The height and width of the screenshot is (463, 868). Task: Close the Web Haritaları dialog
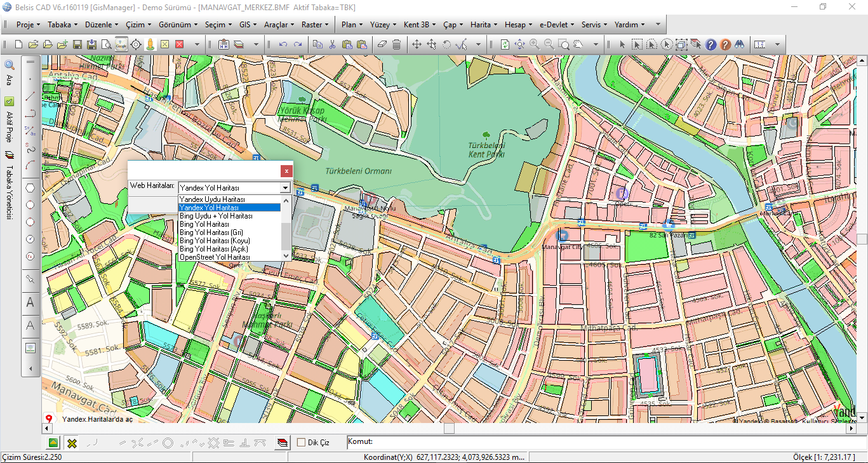tap(287, 171)
